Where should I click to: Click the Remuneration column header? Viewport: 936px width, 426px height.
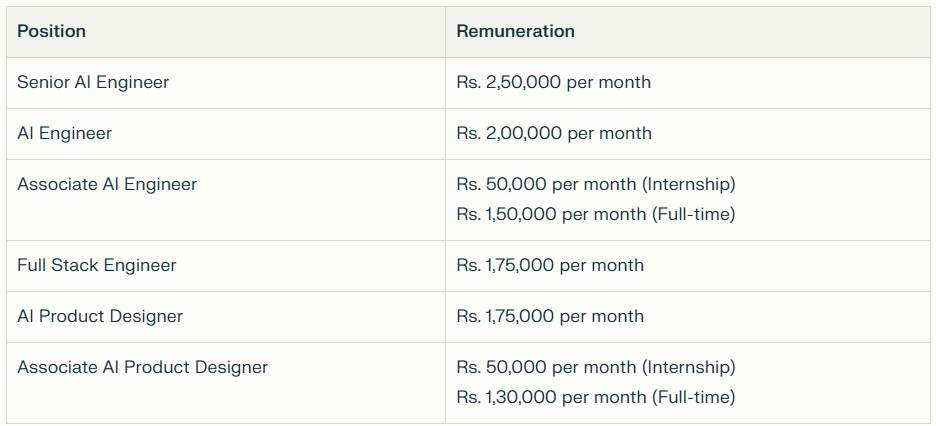516,31
